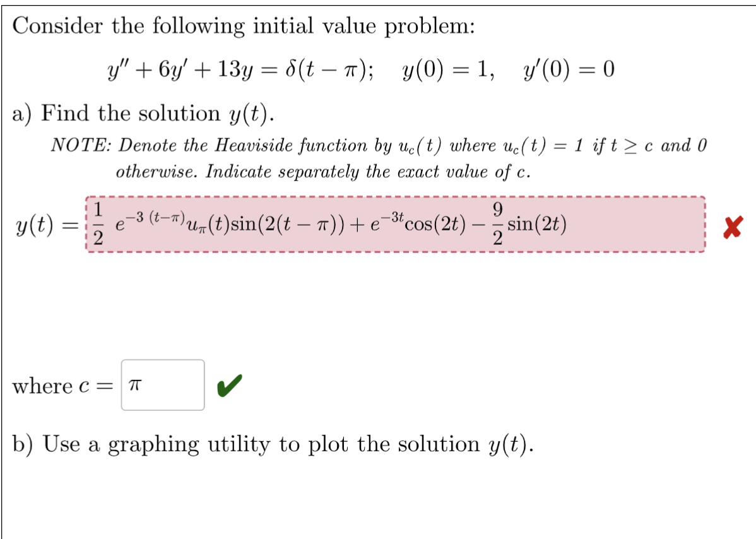Click the dashed red border of the answer region
This screenshot has height=539, width=756.
(391, 197)
